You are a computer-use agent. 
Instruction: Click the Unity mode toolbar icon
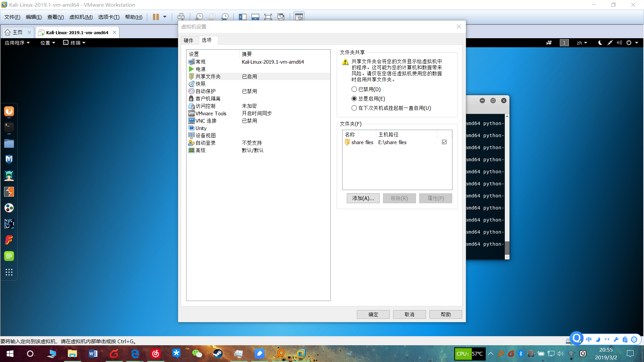coord(281,17)
